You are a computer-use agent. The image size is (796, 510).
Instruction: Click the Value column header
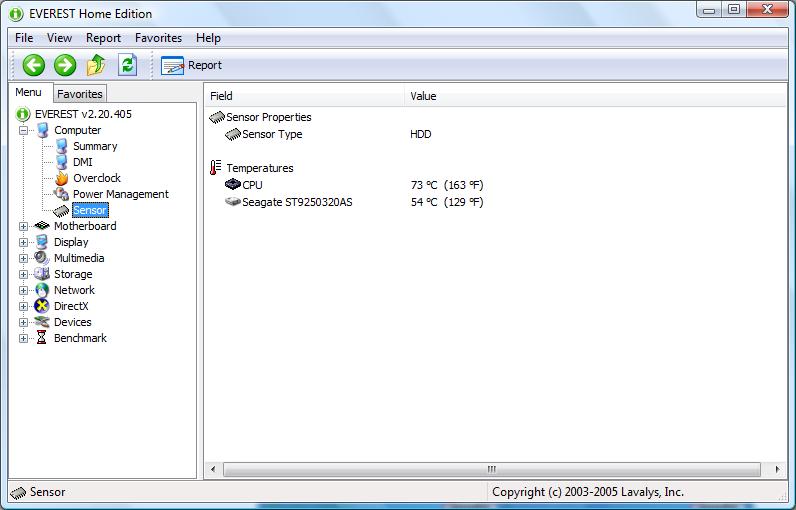(595, 96)
